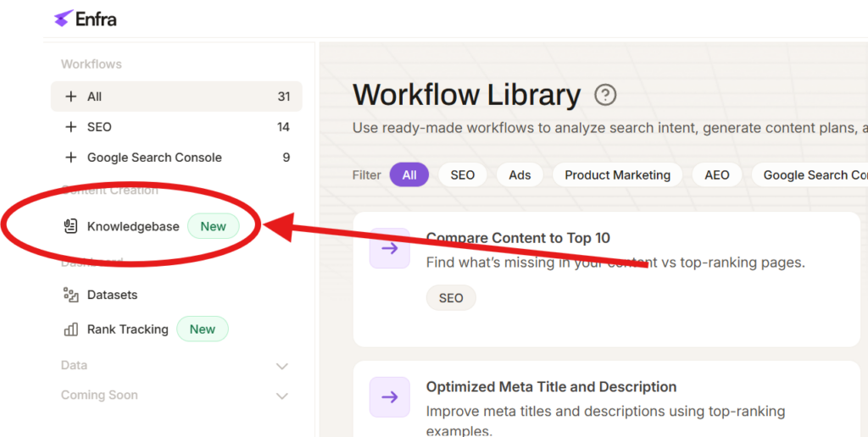The width and height of the screenshot is (868, 437).
Task: Select the Ads filter pill
Action: click(520, 175)
